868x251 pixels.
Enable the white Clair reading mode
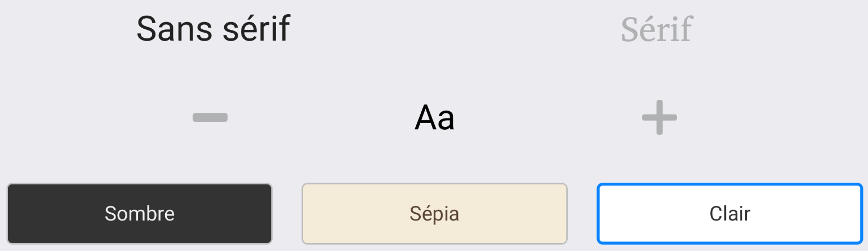[x=729, y=214]
